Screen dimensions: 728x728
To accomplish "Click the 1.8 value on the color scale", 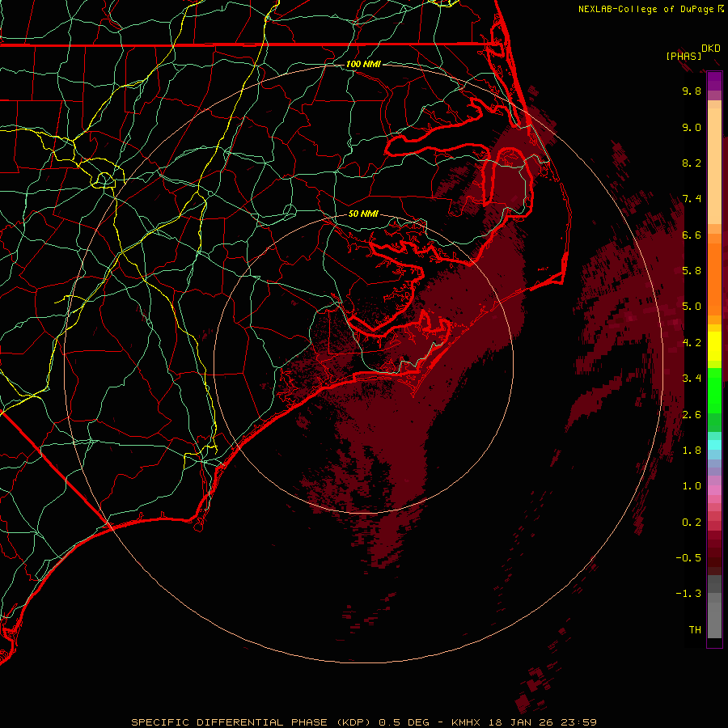I will (x=692, y=451).
